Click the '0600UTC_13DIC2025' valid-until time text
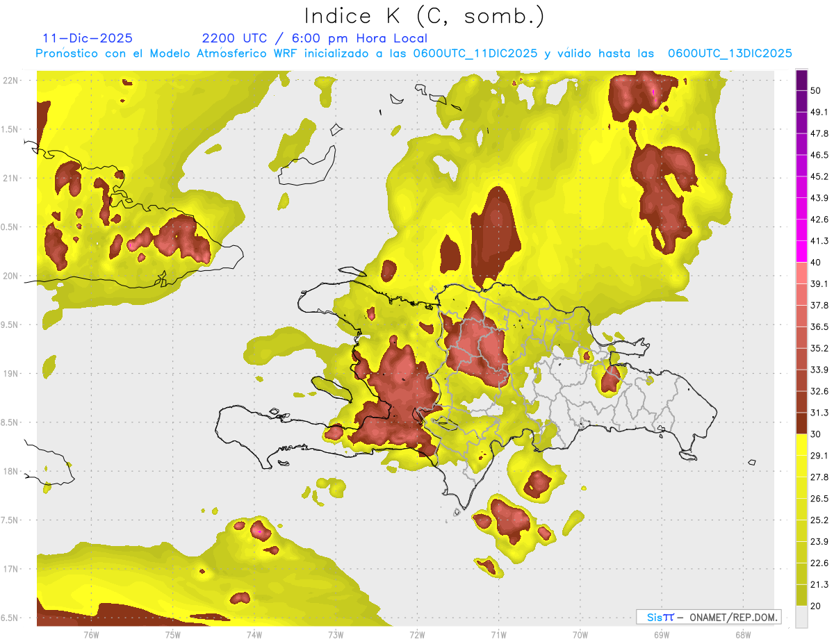This screenshot has width=834, height=644. click(730, 53)
